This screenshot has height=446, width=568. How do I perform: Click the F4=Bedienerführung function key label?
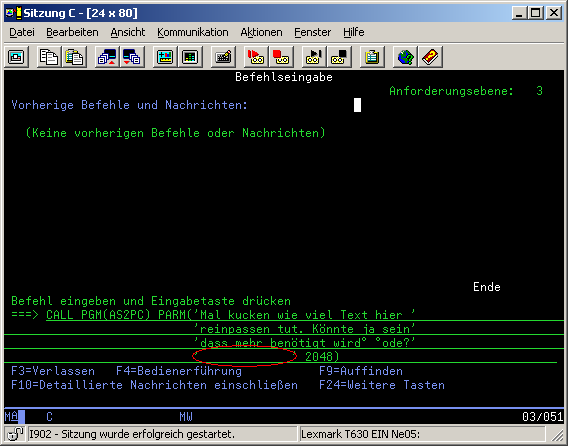pos(179,371)
